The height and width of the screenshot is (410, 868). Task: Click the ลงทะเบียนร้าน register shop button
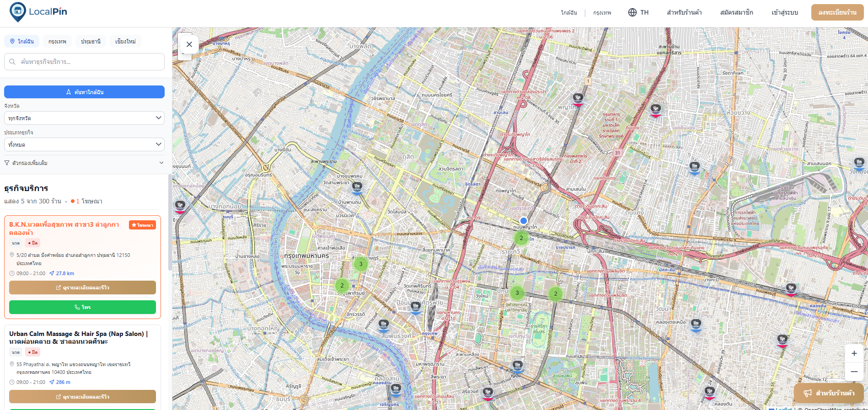837,12
